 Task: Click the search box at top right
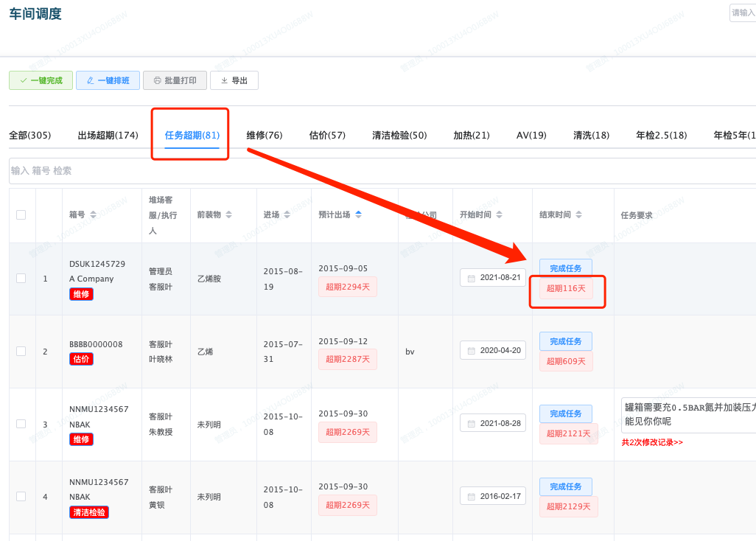(x=743, y=13)
